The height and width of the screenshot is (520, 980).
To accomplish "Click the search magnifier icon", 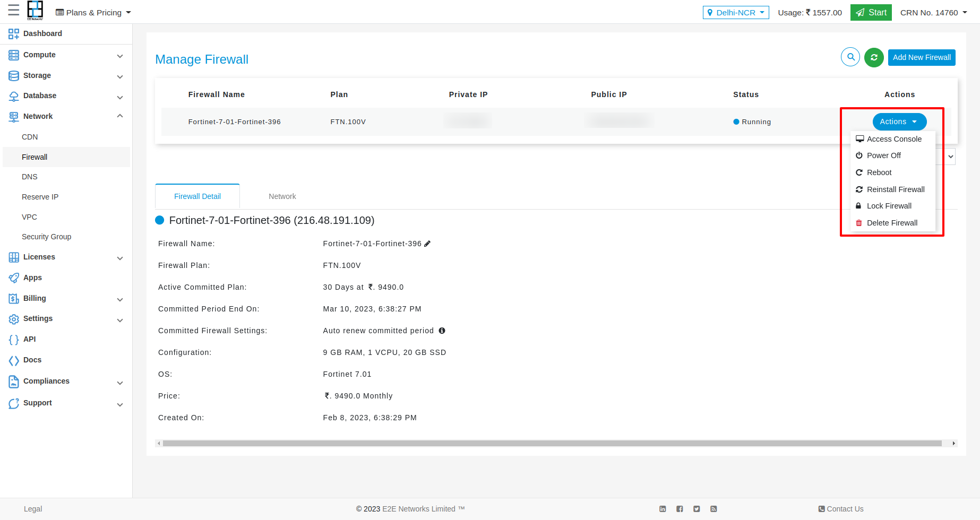I will pos(850,57).
